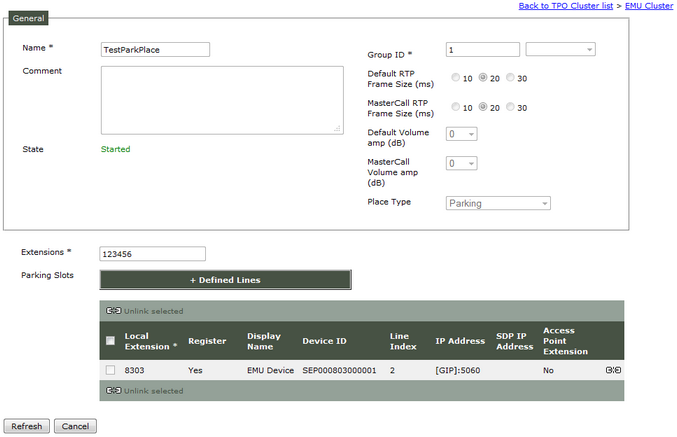Open MasterCall Volume amp dropdown
Image resolution: width=677 pixels, height=437 pixels.
462,163
